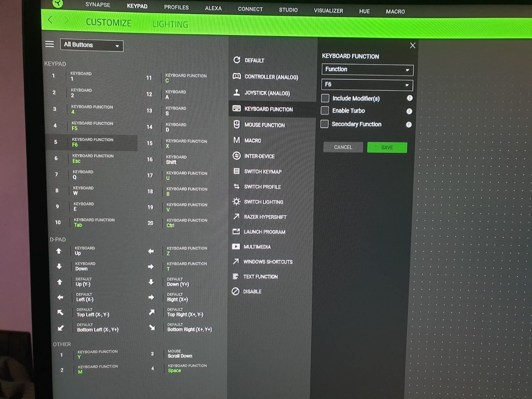The width and height of the screenshot is (532, 399).
Task: Select keypad button 6 assigned Esc
Action: click(93, 158)
